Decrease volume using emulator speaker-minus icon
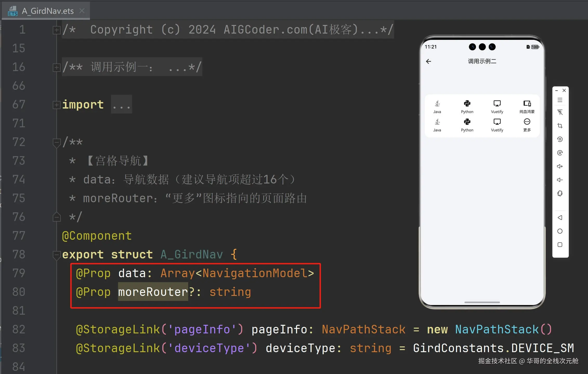The image size is (588, 374). point(560,180)
